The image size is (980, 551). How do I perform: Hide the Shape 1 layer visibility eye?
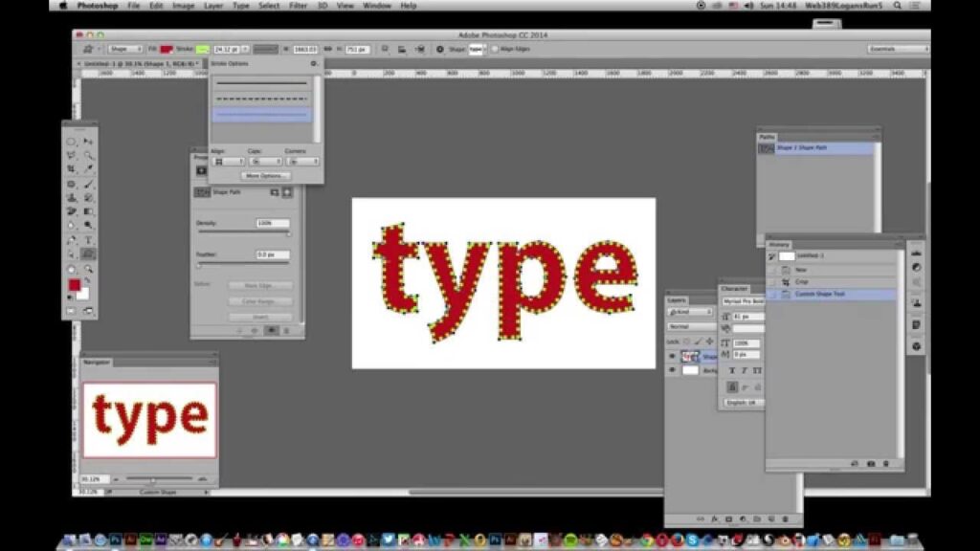tap(672, 356)
